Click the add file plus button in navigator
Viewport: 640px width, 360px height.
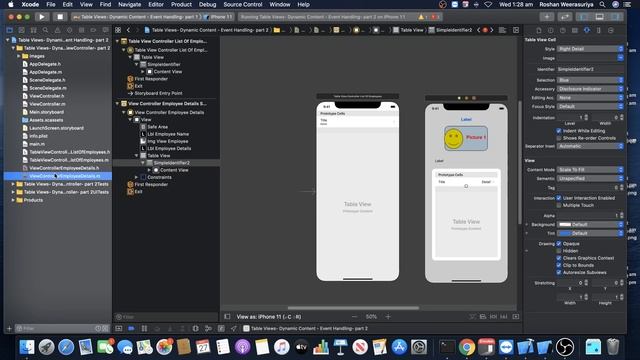9,329
